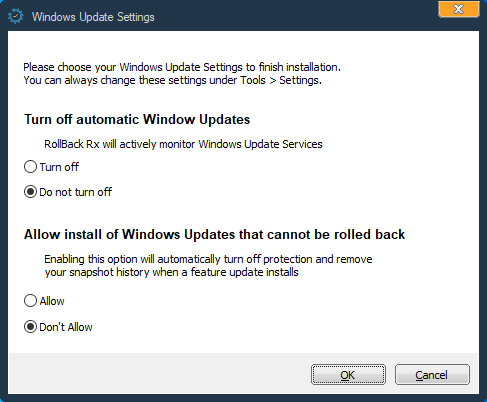The width and height of the screenshot is (487, 402).
Task: Click the "Do not turn off" label text
Action: click(x=76, y=192)
